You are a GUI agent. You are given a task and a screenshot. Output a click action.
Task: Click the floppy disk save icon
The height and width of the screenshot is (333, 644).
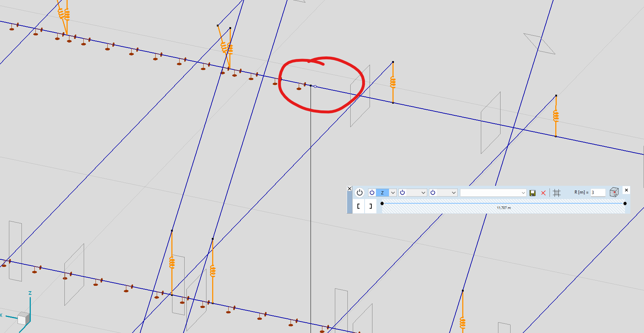coord(533,193)
